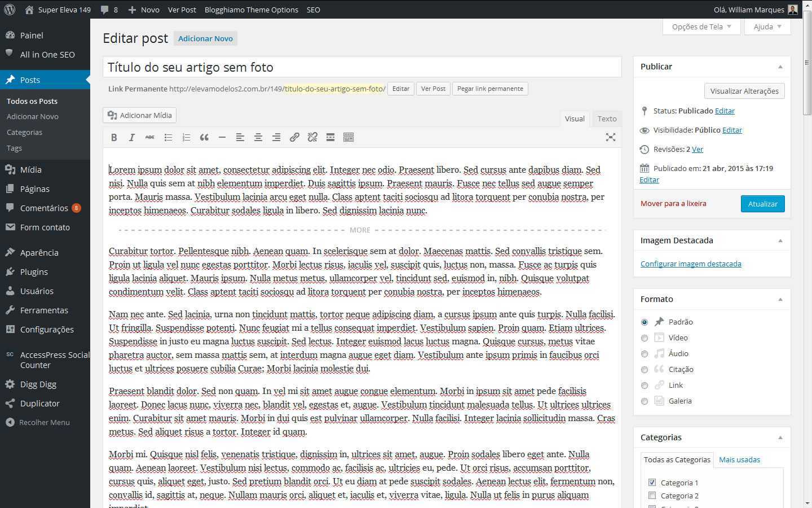The height and width of the screenshot is (508, 812).
Task: Apply italic formatting in editor toolbar
Action: (132, 137)
